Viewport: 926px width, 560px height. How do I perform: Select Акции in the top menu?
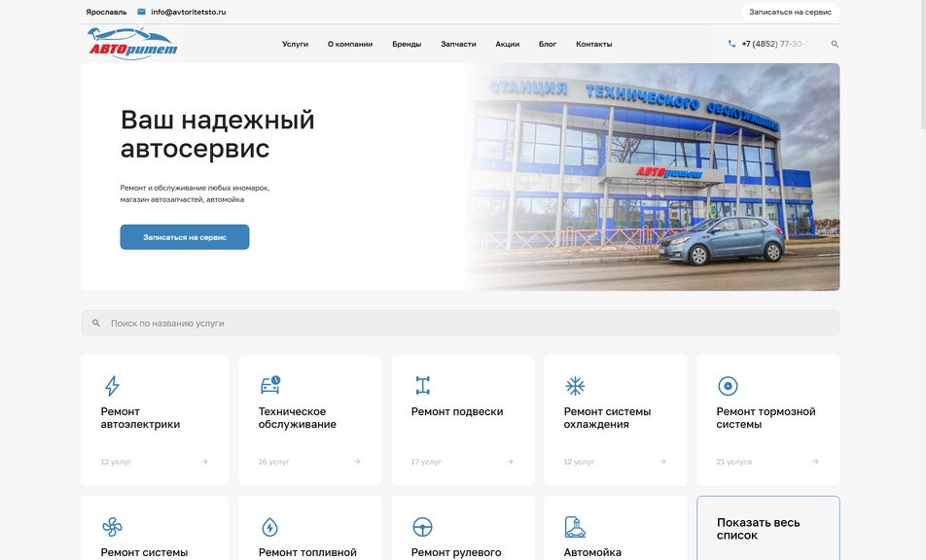pos(508,44)
